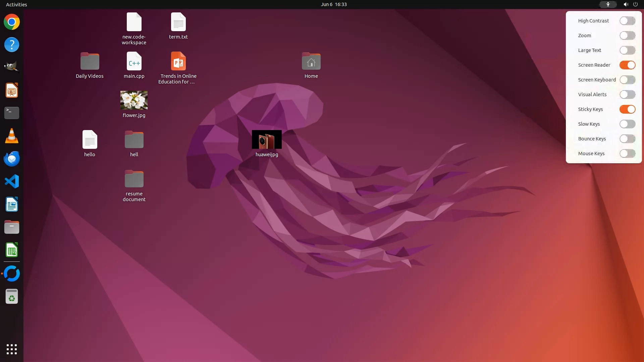This screenshot has width=644, height=362.
Task: Open the system menu via power icon
Action: [635, 4]
